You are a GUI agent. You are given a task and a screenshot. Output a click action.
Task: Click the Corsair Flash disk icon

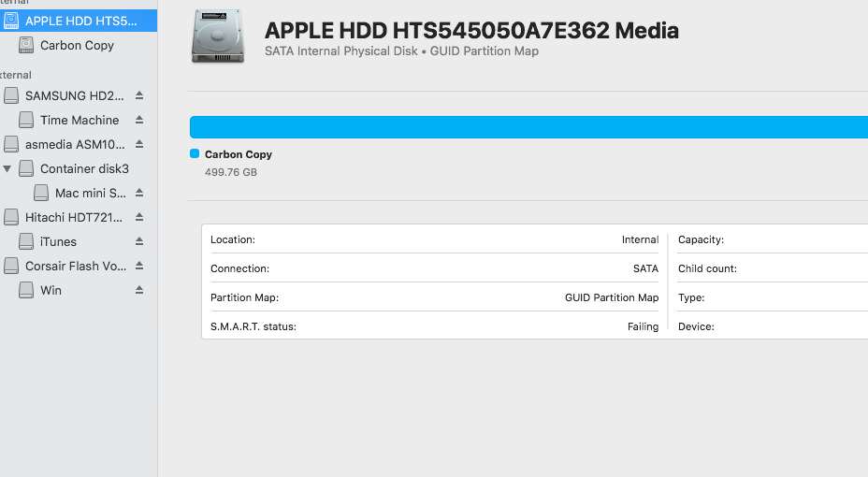(11, 267)
